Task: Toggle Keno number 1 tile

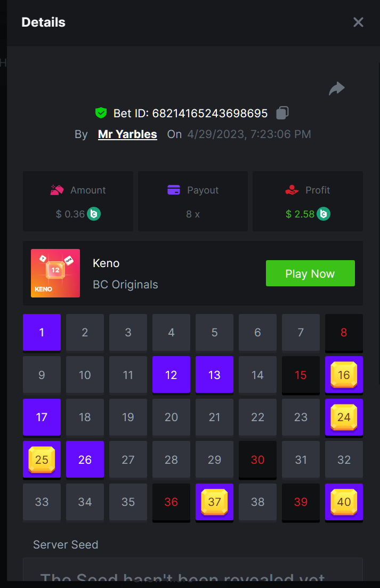Action: pyautogui.click(x=42, y=333)
